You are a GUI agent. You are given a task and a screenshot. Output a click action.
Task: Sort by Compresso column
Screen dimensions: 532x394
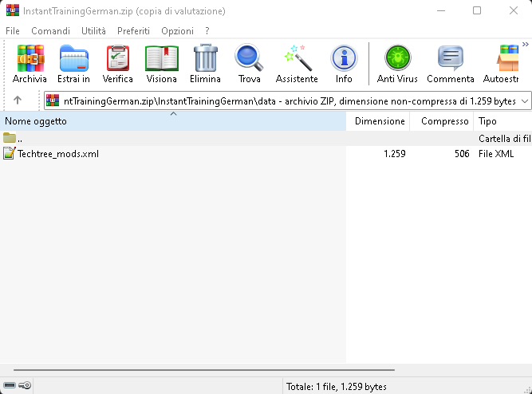pyautogui.click(x=442, y=121)
